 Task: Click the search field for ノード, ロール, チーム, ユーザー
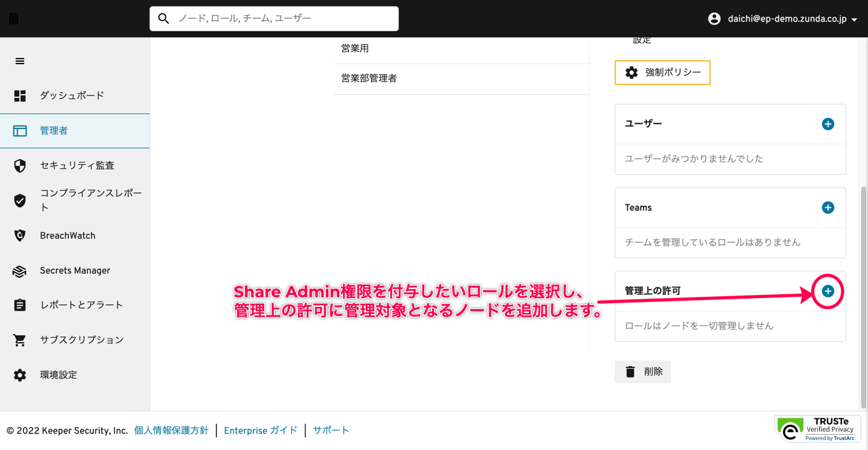coord(273,18)
